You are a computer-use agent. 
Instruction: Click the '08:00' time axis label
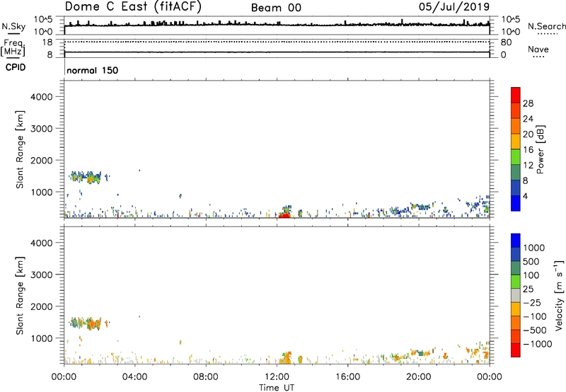click(206, 377)
